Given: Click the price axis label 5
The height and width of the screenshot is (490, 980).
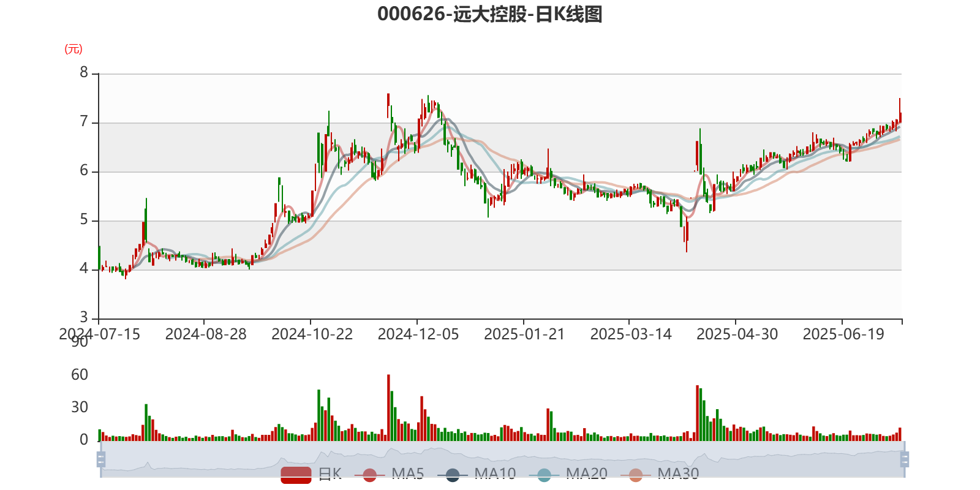Looking at the screenshot, I should coord(84,220).
